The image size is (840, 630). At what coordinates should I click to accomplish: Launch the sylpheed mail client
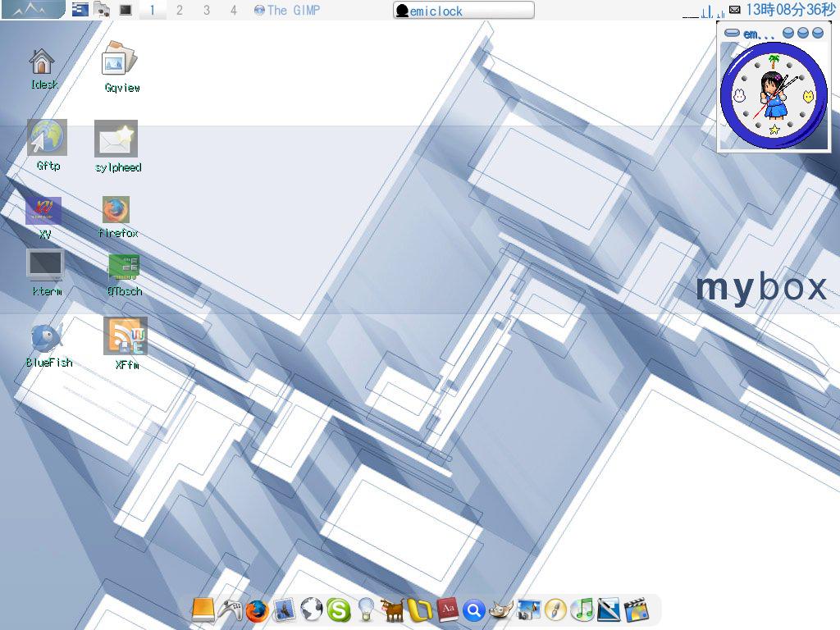tap(116, 139)
